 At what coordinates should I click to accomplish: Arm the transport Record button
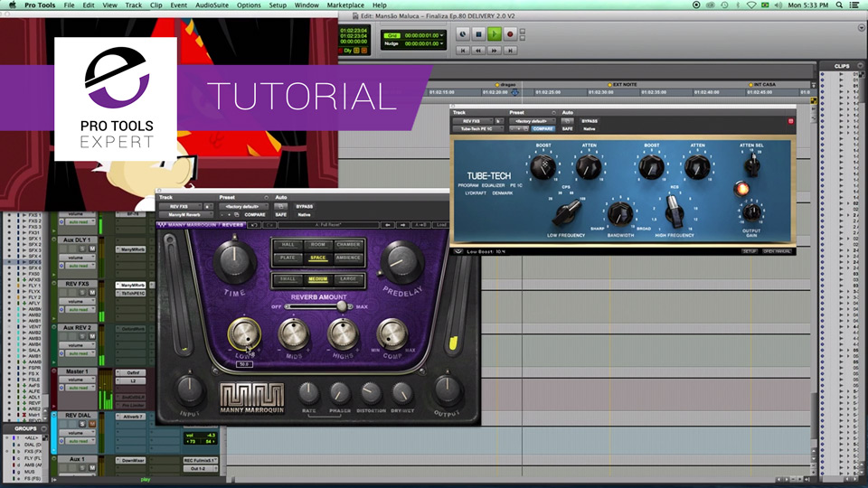[510, 34]
